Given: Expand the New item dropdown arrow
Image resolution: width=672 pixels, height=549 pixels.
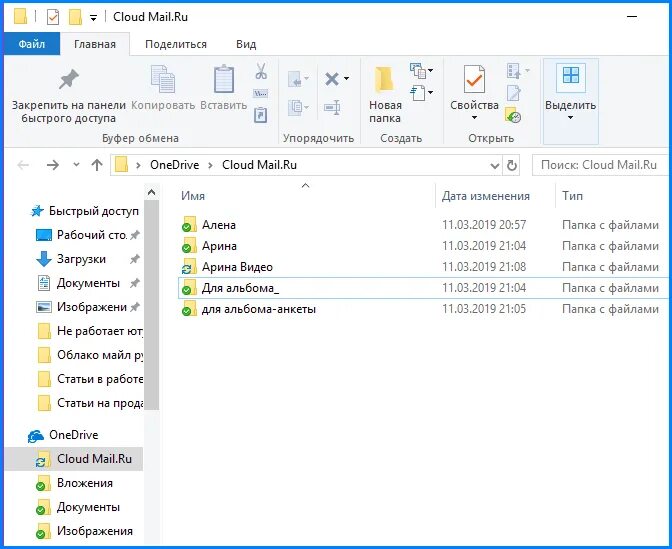Looking at the screenshot, I should pos(430,70).
